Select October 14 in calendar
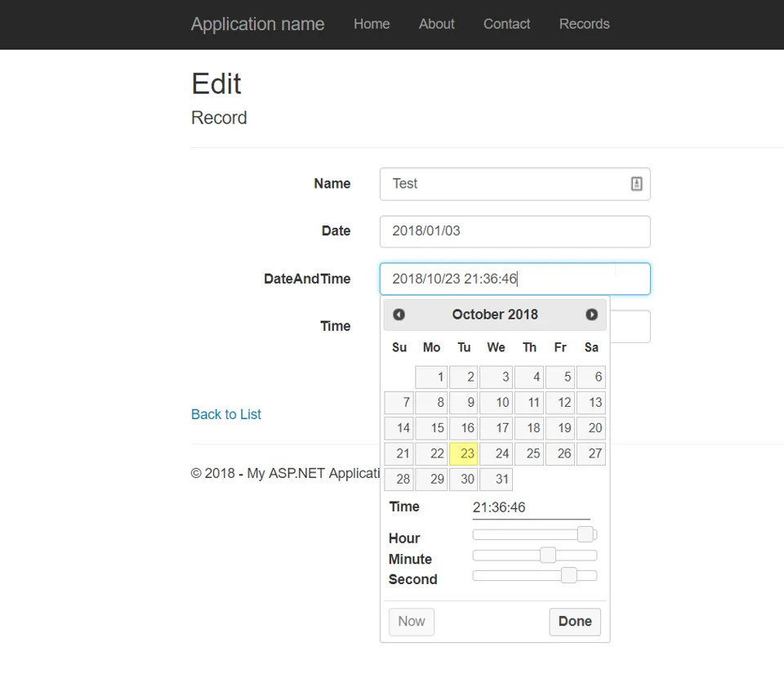Viewport: 784px width, 674px height. (x=399, y=428)
